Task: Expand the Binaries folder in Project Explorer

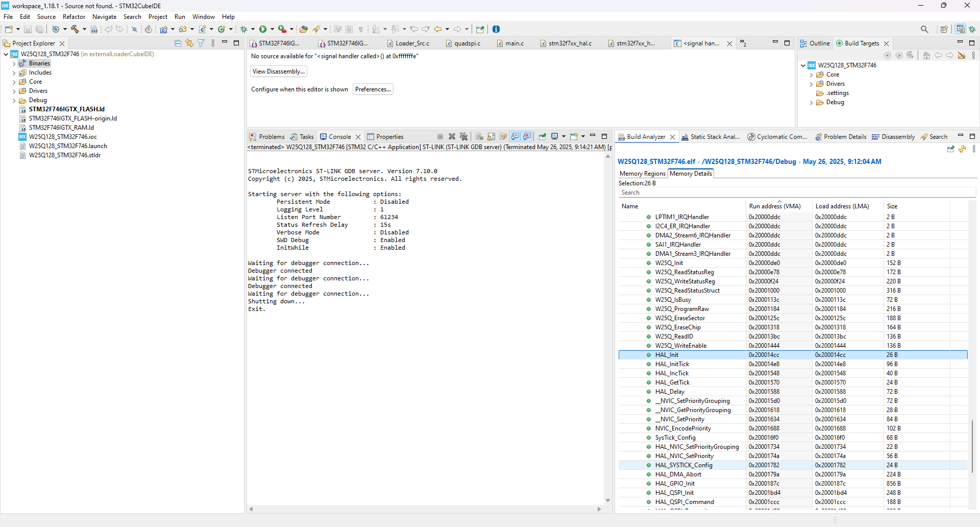Action: click(14, 63)
